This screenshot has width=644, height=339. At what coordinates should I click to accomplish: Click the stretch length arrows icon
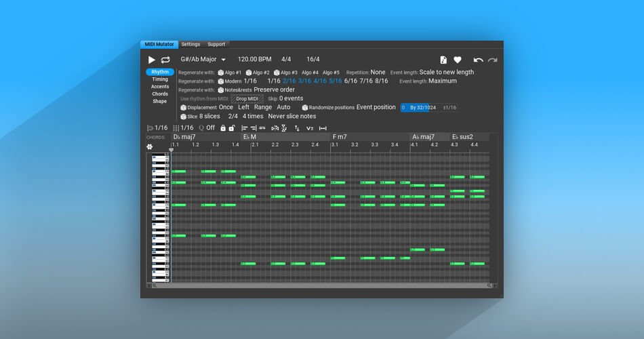(323, 128)
